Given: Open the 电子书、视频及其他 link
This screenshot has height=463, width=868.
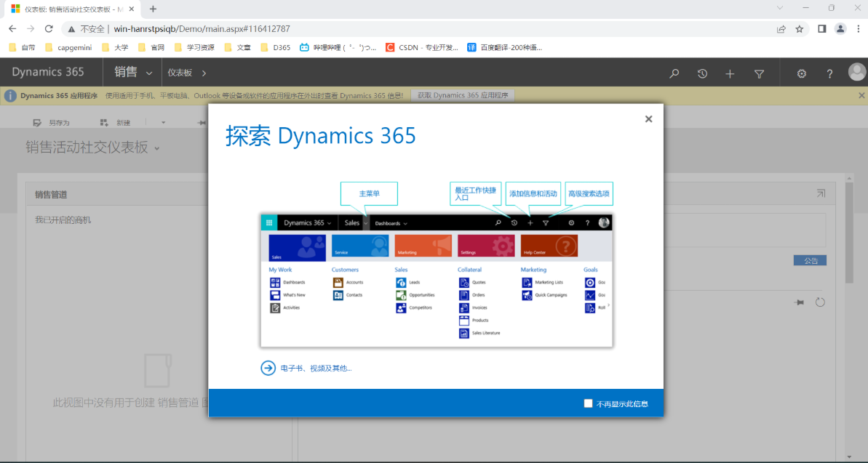Looking at the screenshot, I should [316, 369].
